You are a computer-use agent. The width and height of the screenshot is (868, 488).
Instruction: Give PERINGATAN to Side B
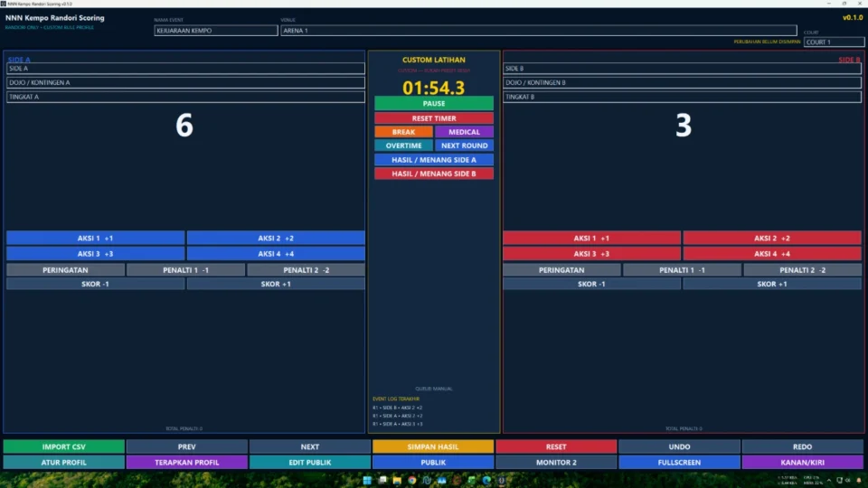click(x=561, y=270)
